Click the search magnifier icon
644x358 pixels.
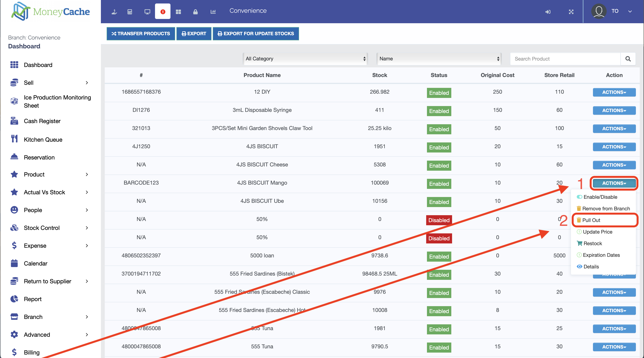coord(628,59)
